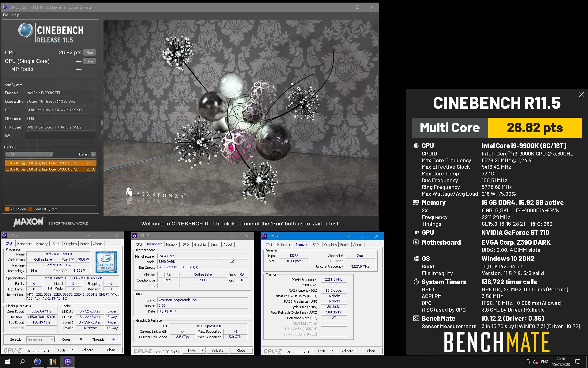Viewport: 588px width, 368px height.
Task: Open Bench tab in left CPU-Z window
Action: tap(85, 244)
